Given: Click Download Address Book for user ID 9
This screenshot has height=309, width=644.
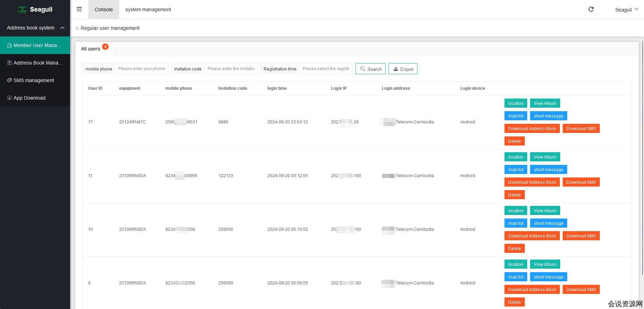Looking at the screenshot, I should (x=532, y=289).
